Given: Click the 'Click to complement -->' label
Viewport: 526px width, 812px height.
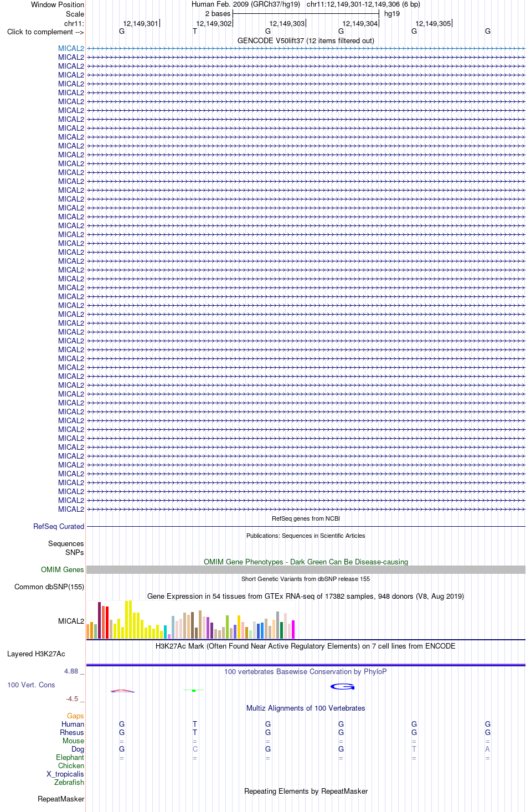Looking at the screenshot, I should [x=45, y=32].
